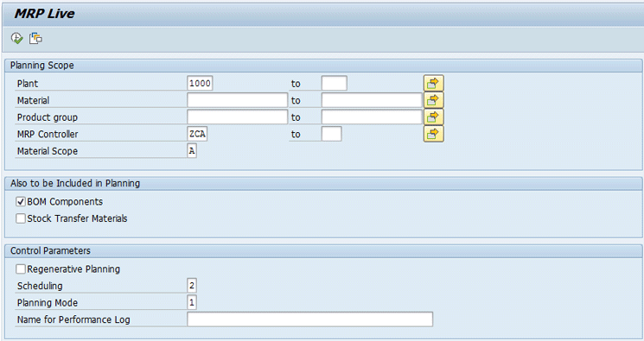
Task: Click the Plant from field containing 1000
Action: tap(200, 83)
